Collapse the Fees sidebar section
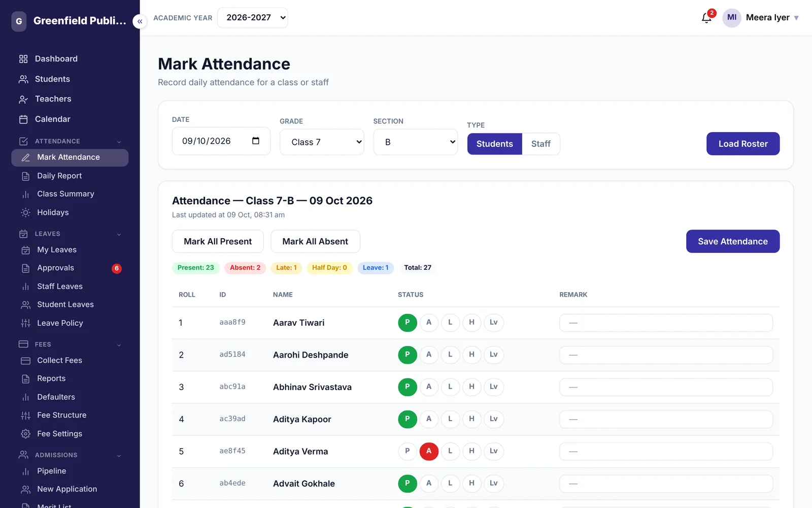The image size is (812, 508). coord(119,345)
